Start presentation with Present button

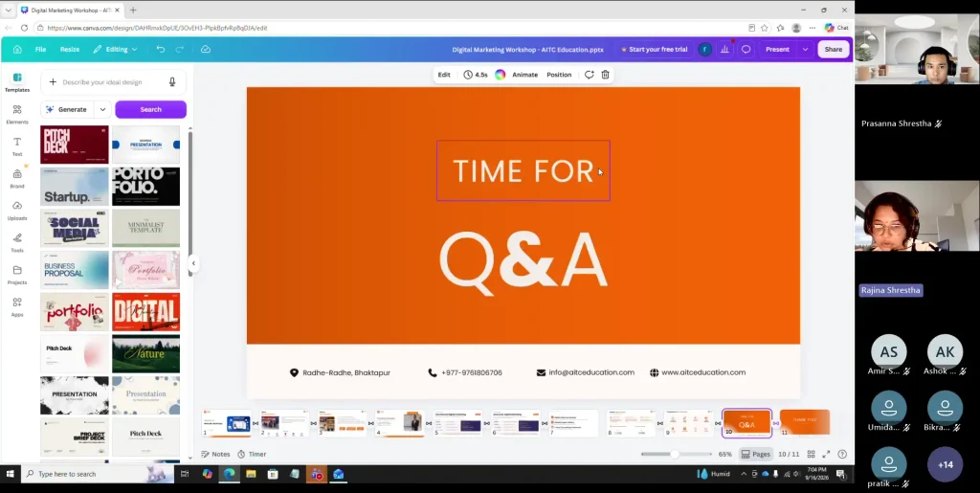click(777, 50)
